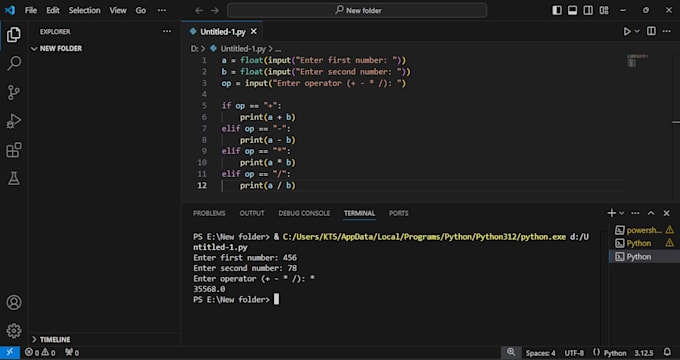Create a new terminal with plus
Image resolution: width=680 pixels, height=360 pixels.
[611, 213]
